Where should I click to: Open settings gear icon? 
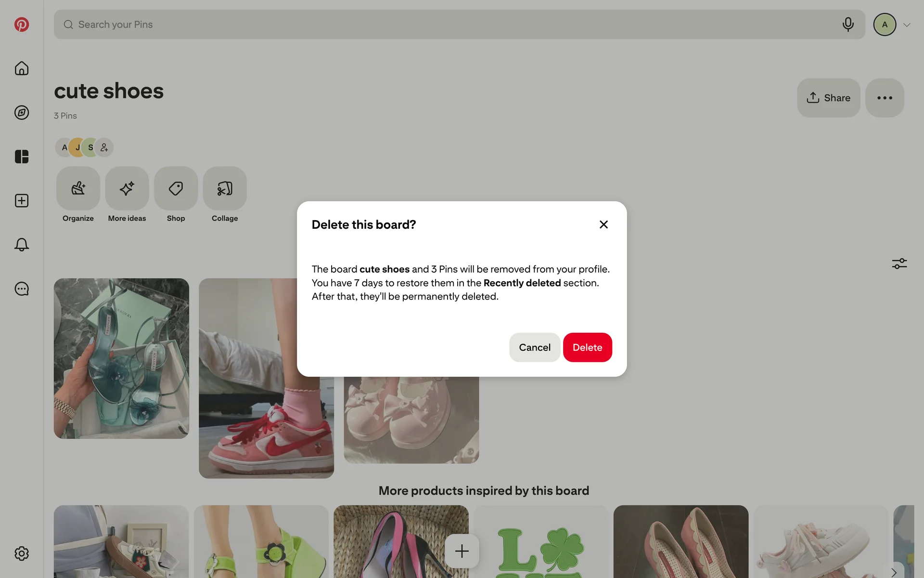22,553
